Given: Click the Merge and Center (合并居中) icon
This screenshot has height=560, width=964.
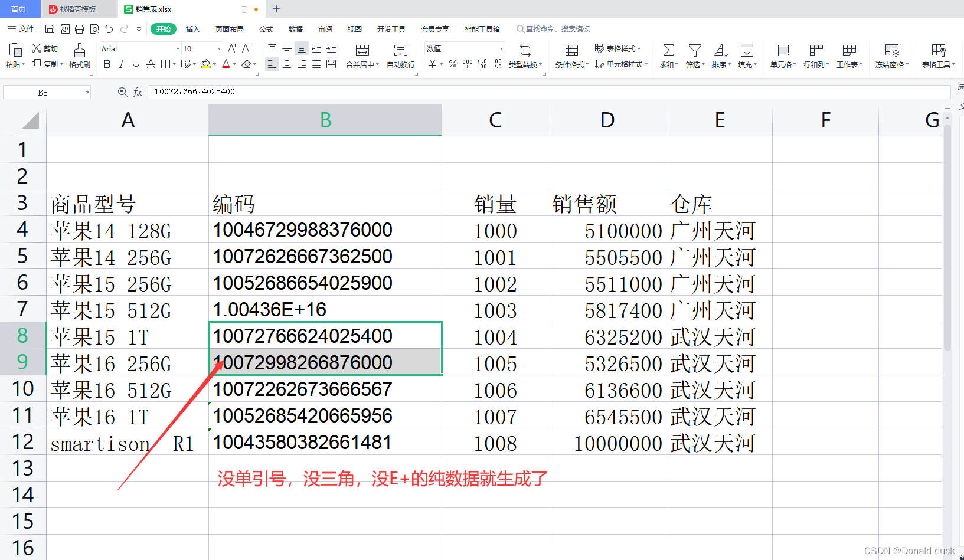Looking at the screenshot, I should click(362, 50).
